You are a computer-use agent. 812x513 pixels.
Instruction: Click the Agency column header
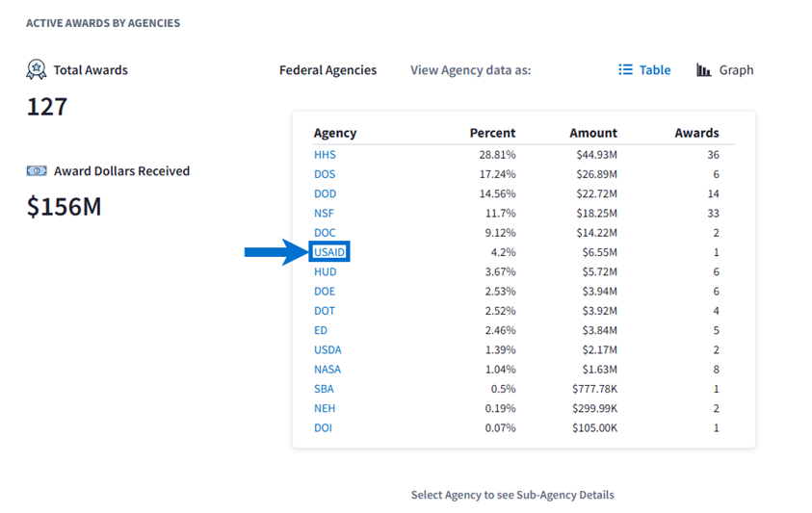pyautogui.click(x=335, y=133)
